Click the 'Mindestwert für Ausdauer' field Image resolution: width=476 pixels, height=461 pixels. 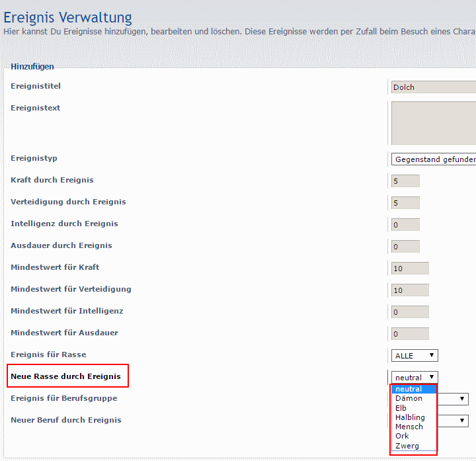coord(410,334)
